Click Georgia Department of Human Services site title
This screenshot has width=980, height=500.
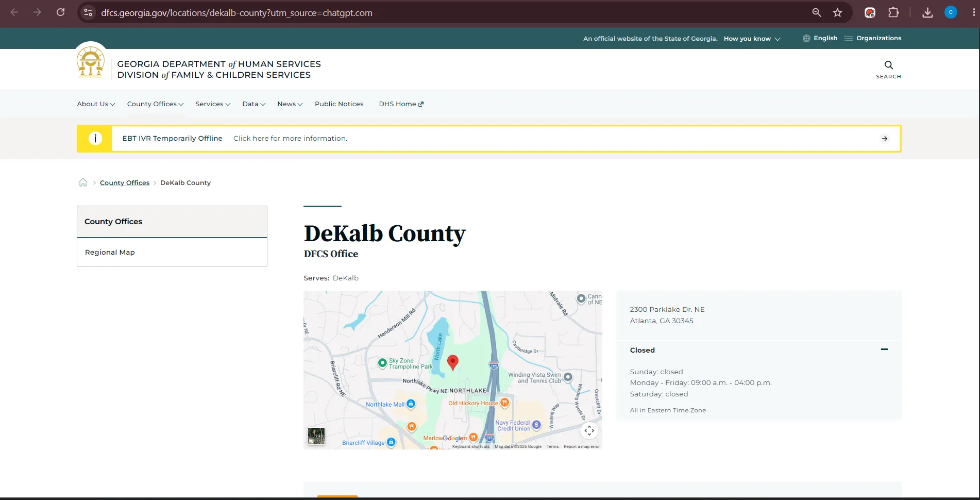tap(219, 69)
